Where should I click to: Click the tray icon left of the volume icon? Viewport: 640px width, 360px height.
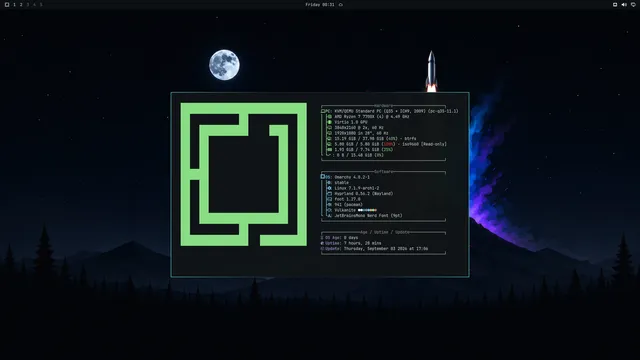pyautogui.click(x=615, y=4)
